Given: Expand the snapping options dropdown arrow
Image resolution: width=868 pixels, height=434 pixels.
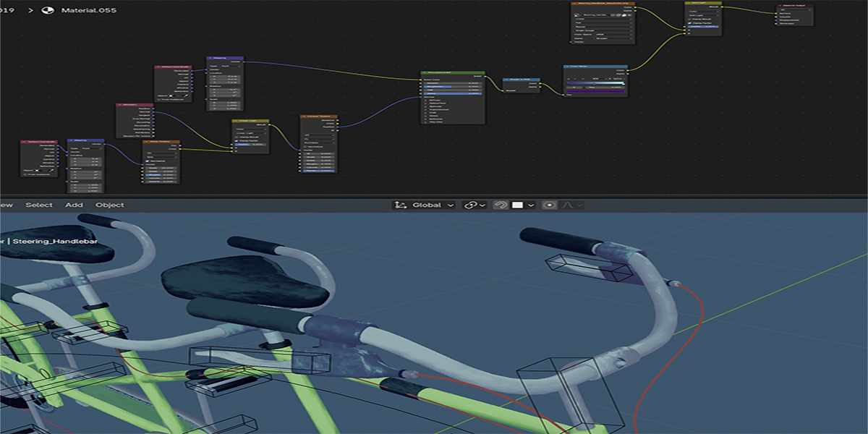Looking at the screenshot, I should (x=531, y=205).
